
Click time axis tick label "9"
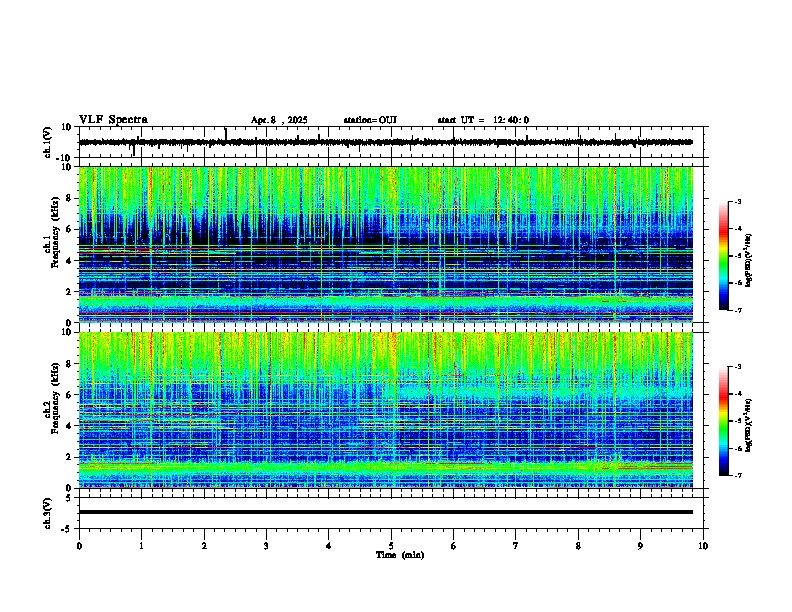[640, 546]
